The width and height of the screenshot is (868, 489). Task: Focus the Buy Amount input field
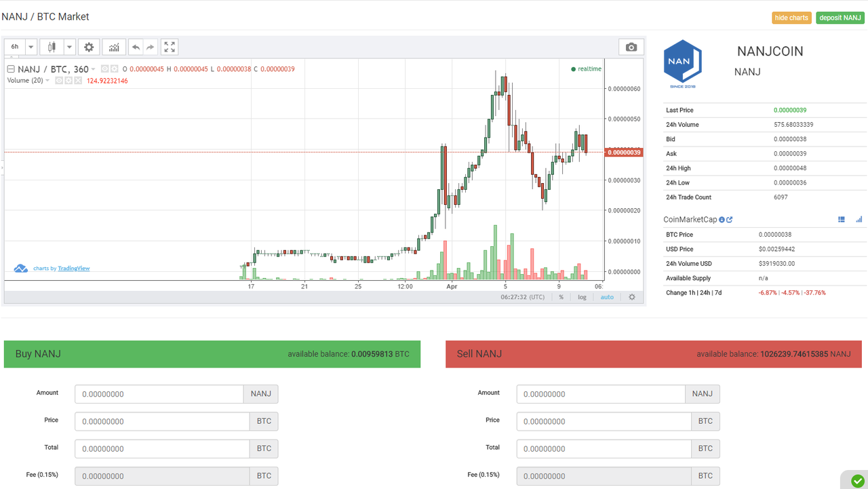[159, 394]
